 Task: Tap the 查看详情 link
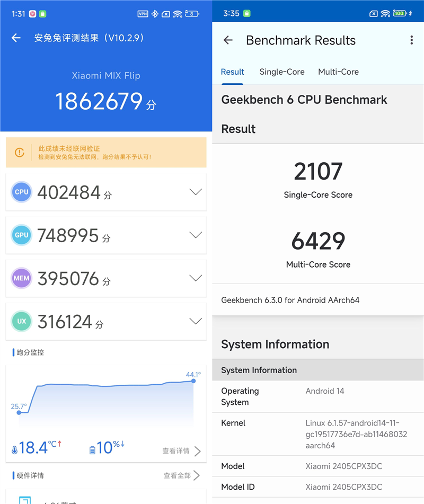pyautogui.click(x=176, y=451)
